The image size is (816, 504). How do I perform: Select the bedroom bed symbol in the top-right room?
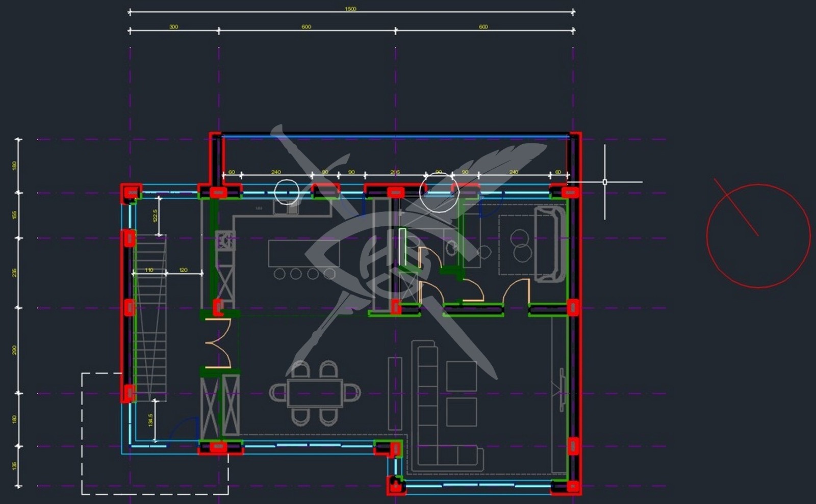tap(549, 244)
